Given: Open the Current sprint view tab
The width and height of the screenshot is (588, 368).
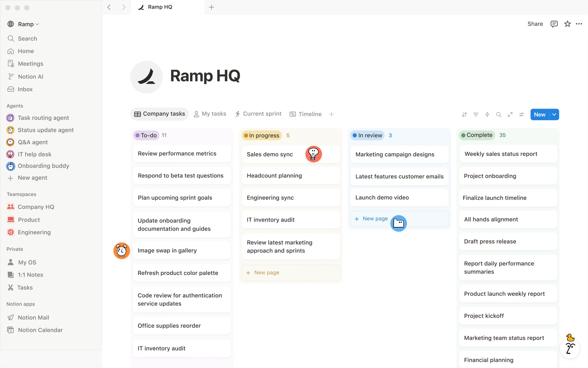Looking at the screenshot, I should [258, 114].
